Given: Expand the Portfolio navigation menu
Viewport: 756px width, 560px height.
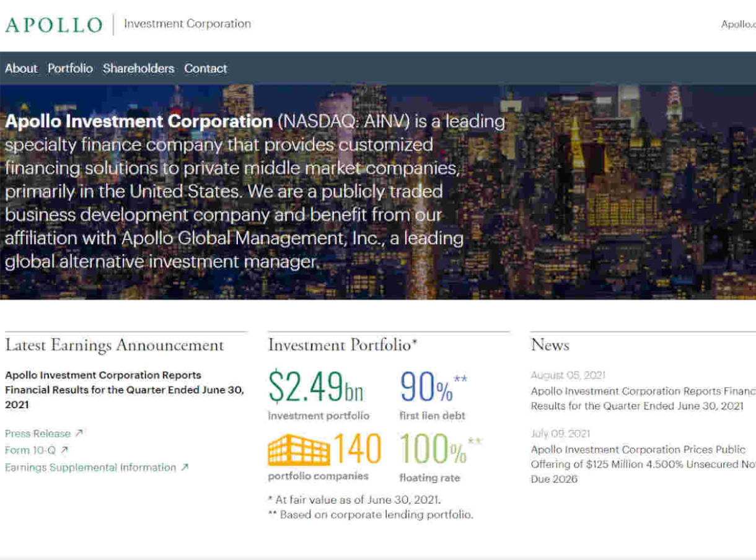Looking at the screenshot, I should (x=70, y=68).
